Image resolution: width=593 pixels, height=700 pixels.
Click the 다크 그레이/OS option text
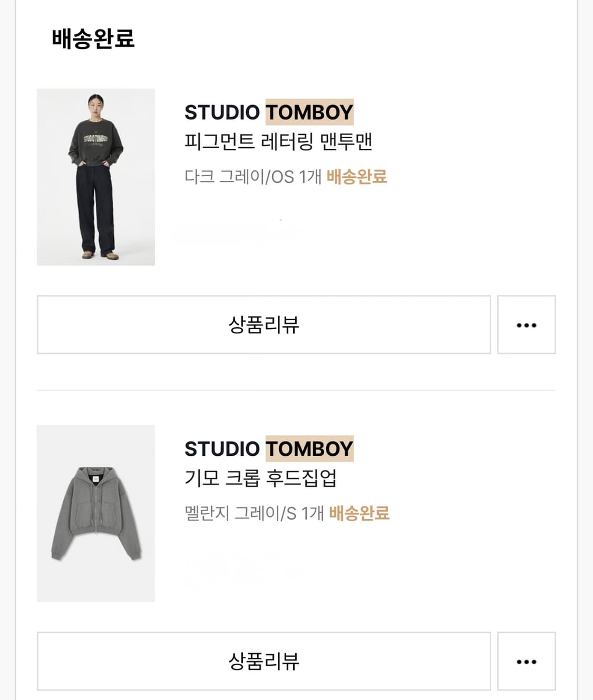(x=239, y=177)
